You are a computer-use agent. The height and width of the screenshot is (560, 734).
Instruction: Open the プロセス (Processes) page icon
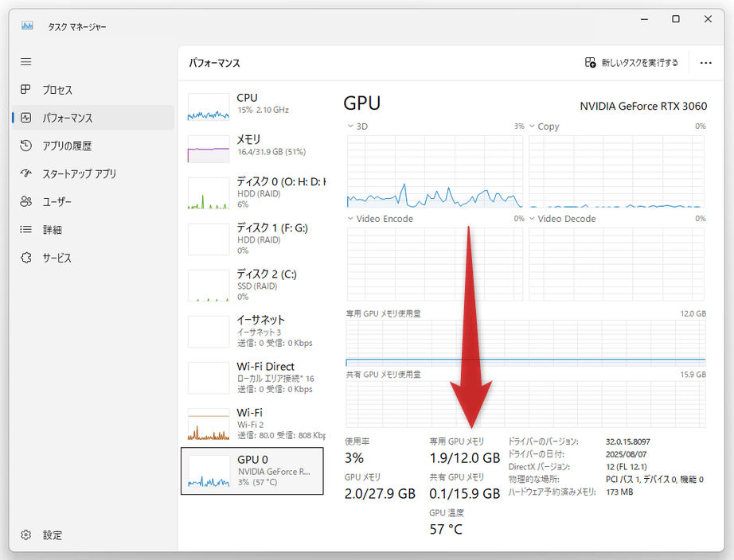point(25,90)
